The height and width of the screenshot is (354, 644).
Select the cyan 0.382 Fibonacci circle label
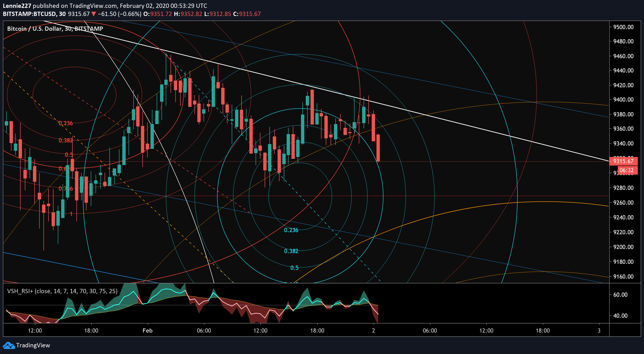(291, 251)
